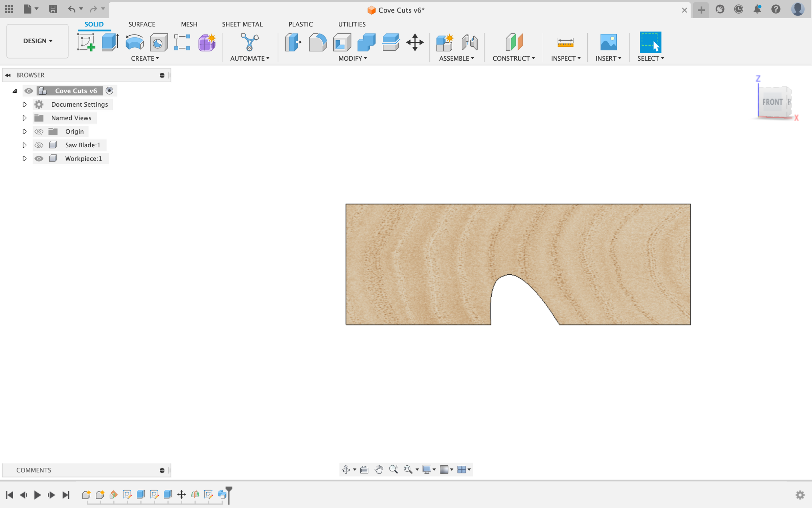
Task: Switch to the PLASTIC tab
Action: pos(300,24)
